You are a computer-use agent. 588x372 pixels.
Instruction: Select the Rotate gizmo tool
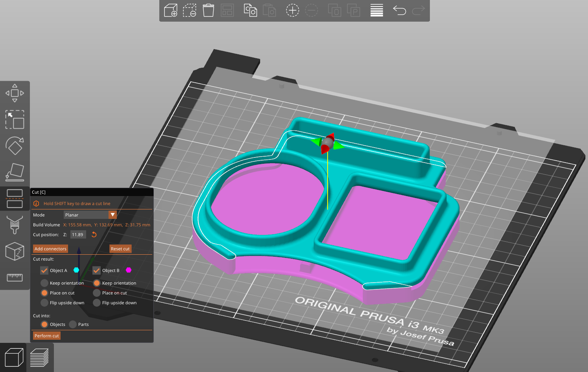click(x=15, y=146)
